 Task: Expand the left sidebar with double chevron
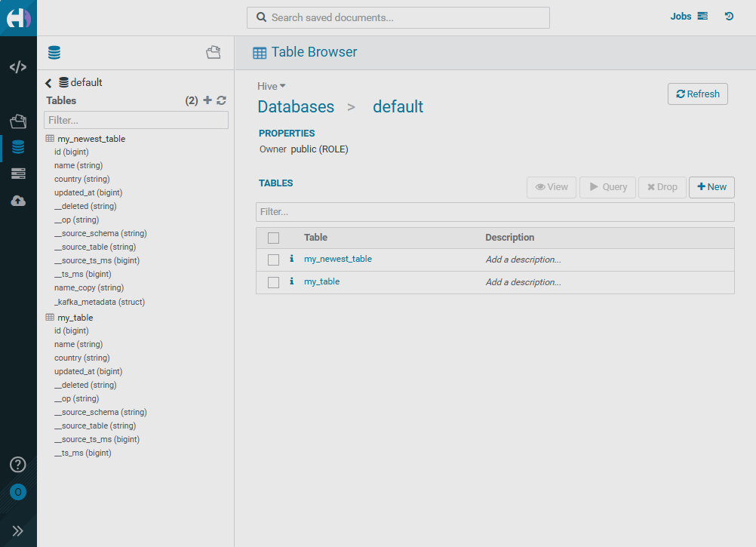18,530
